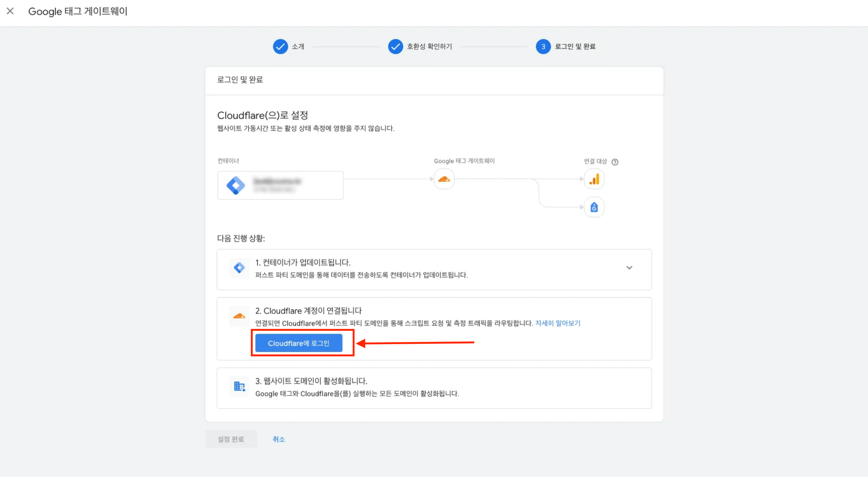Select step 3 로그인 및 완료 circle
Viewport: 868px width, 477px height.
(543, 46)
